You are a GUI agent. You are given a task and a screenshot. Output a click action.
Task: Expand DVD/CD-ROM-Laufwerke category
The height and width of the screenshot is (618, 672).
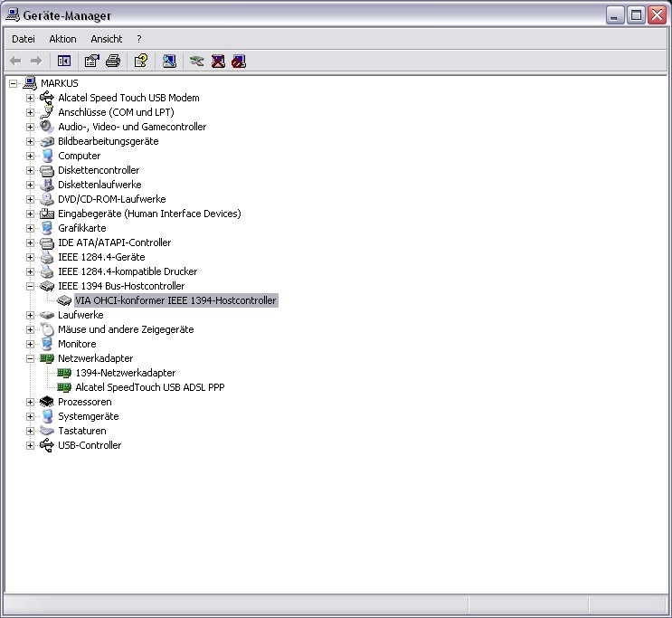[30, 199]
